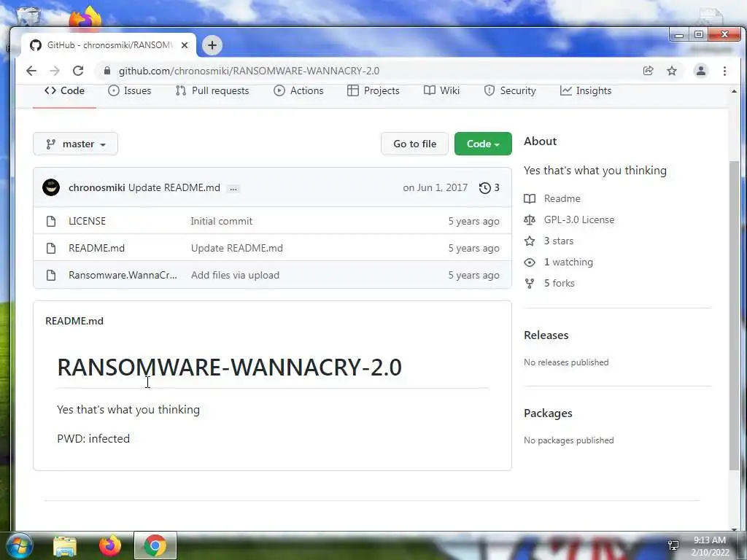Open the Chrome profile avatar menu

[701, 71]
